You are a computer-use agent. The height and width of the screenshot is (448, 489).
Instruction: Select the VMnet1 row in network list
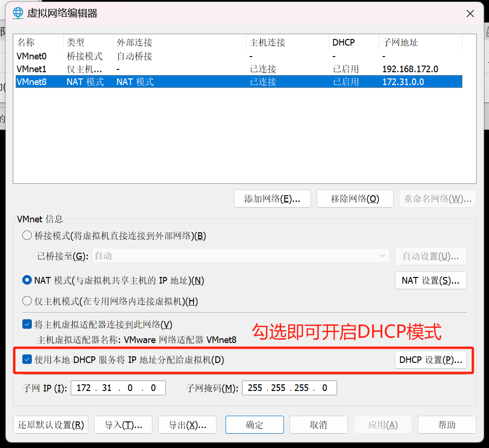[239, 69]
